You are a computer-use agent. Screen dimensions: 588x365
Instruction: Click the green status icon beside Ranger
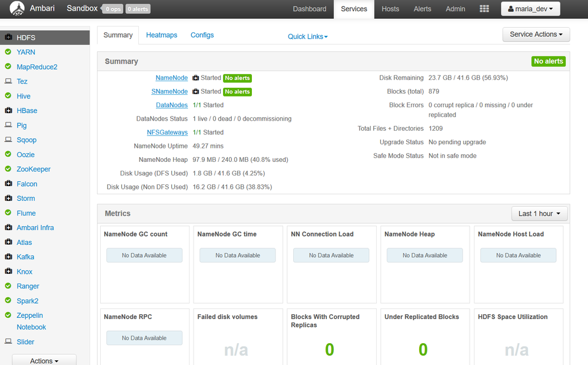pos(8,286)
